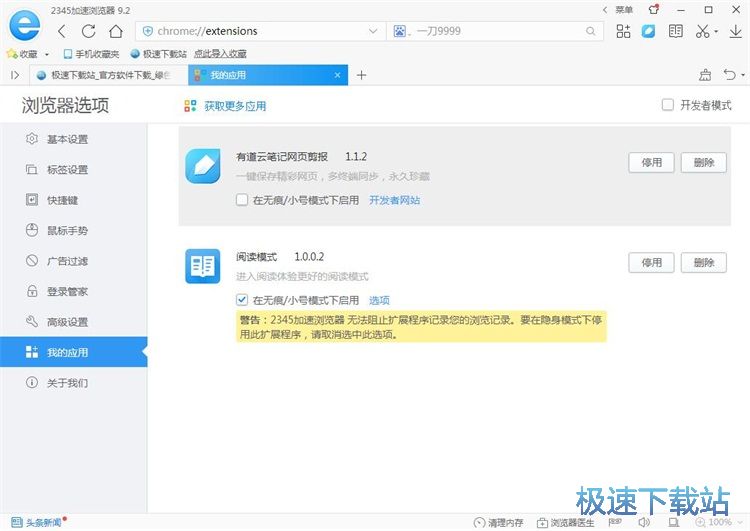Open 手机收藏夹 bookmark
Screen dimensions: 750x531
pos(91,54)
